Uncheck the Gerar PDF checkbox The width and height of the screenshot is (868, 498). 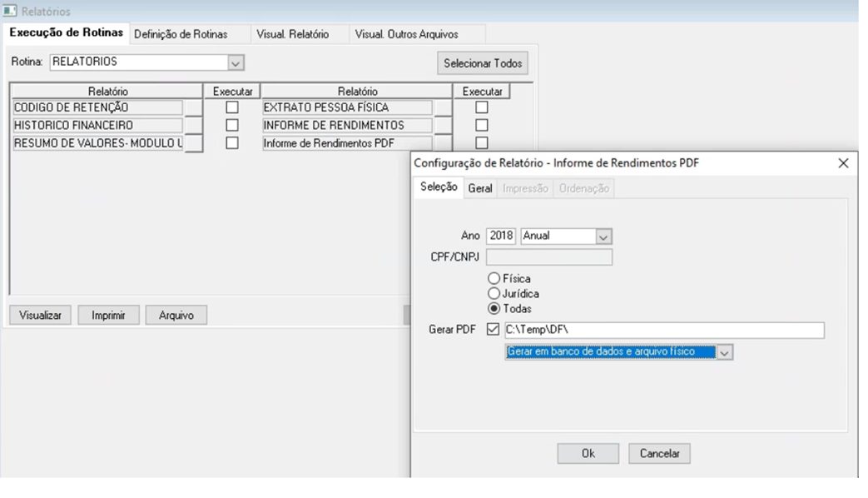pos(493,330)
